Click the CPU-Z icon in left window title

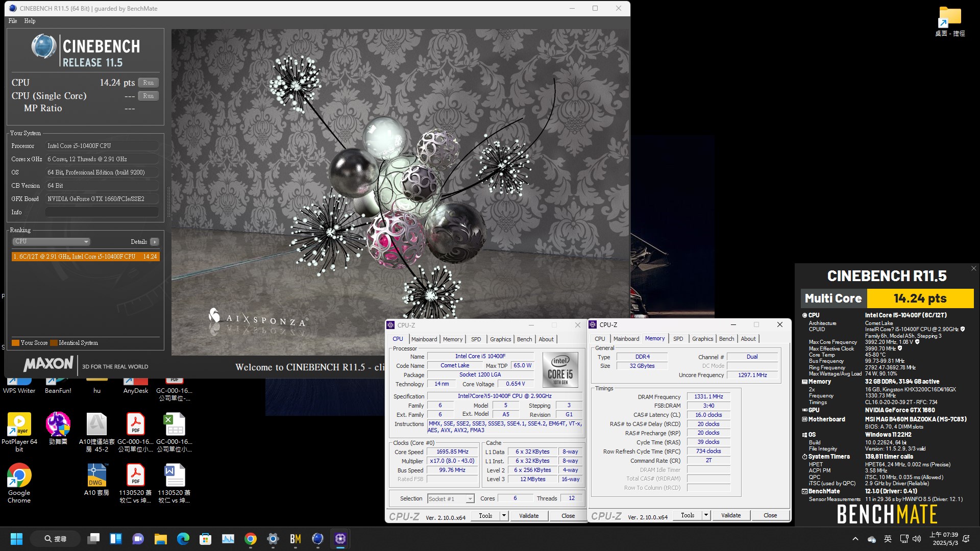point(391,325)
